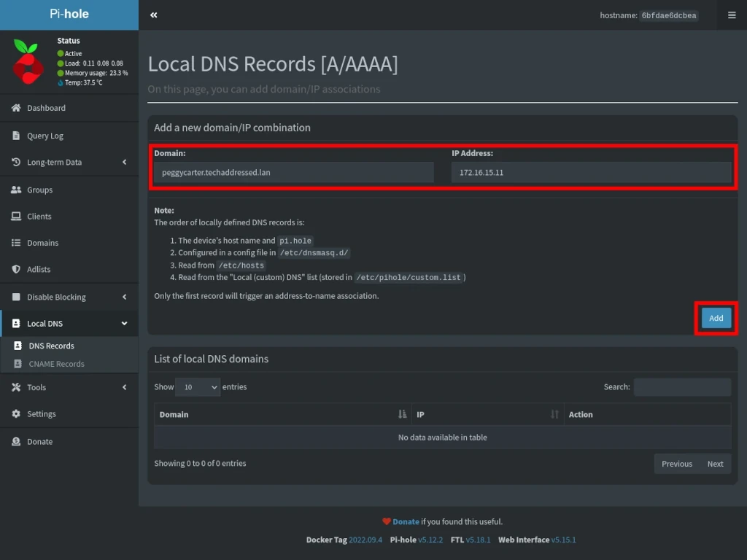Image resolution: width=747 pixels, height=560 pixels.
Task: Click the Query Log file icon
Action: pyautogui.click(x=16, y=135)
